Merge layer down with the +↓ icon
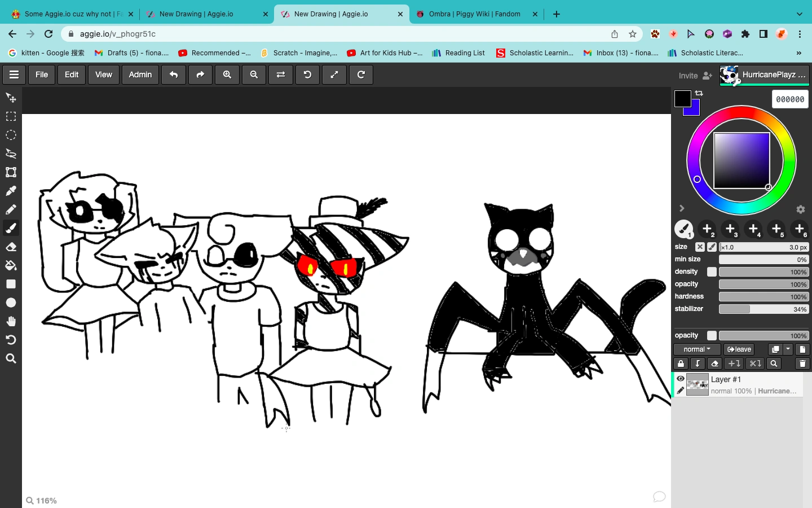 [734, 364]
